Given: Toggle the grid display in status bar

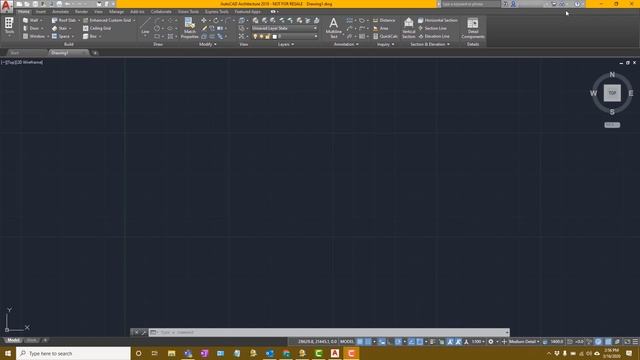Looking at the screenshot, I should (360, 342).
